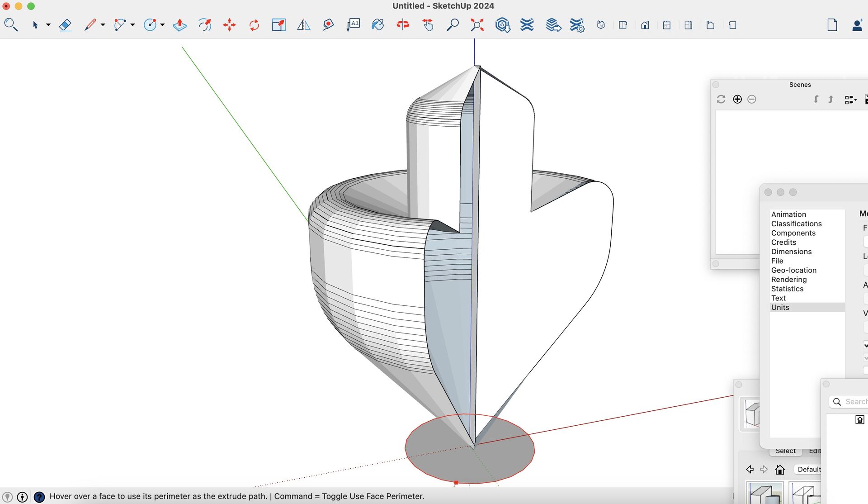Activate the Orbit tool
Image resolution: width=868 pixels, height=504 pixels.
coord(402,25)
